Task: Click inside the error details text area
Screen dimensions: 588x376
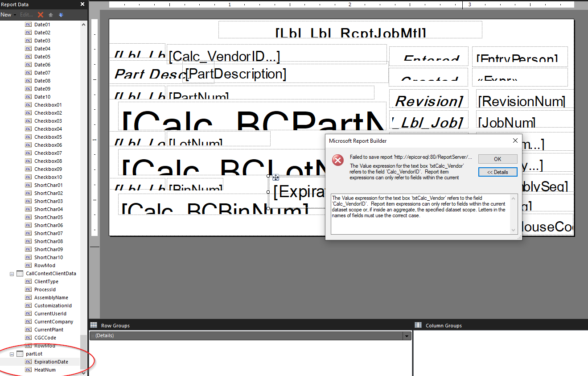Action: tap(421, 214)
